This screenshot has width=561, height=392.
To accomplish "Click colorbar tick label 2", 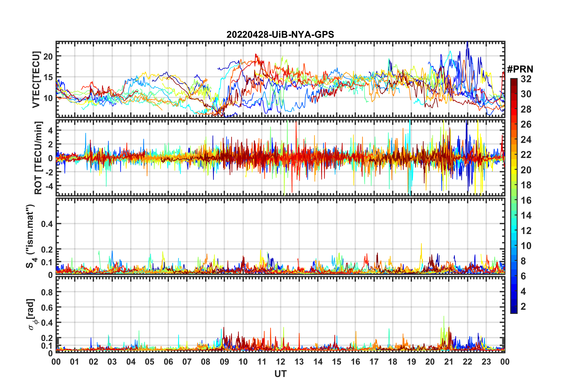I will pyautogui.click(x=523, y=306).
